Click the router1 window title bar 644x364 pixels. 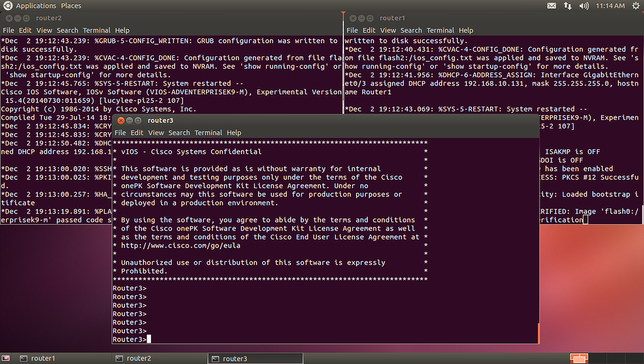click(494, 18)
